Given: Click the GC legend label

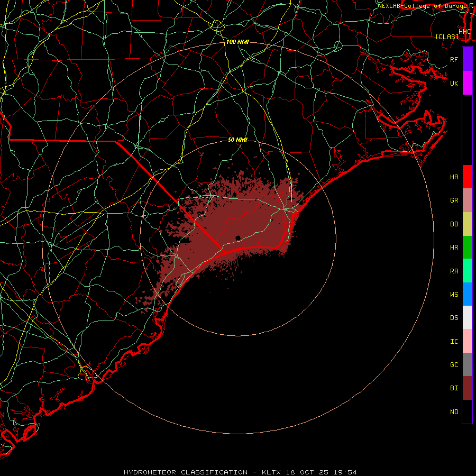Looking at the screenshot, I should 454,364.
